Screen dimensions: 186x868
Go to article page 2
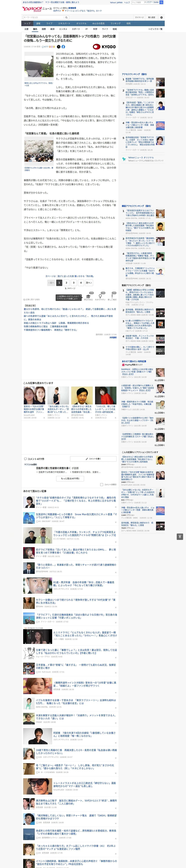(x=66, y=283)
